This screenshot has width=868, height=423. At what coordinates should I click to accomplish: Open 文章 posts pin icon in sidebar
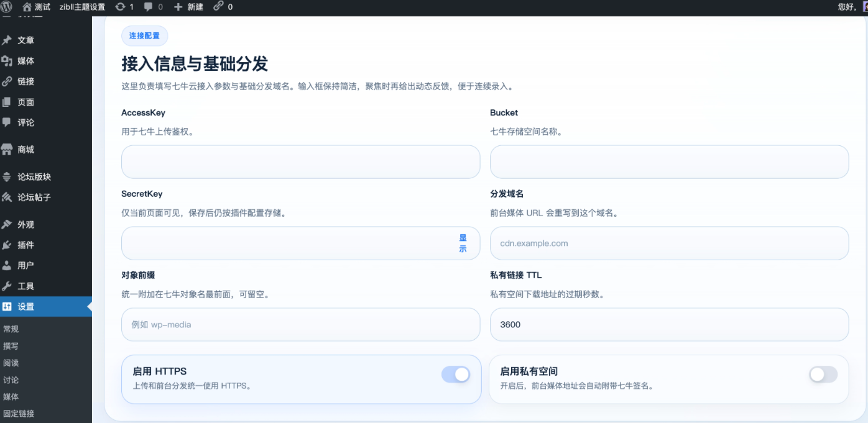pos(7,40)
